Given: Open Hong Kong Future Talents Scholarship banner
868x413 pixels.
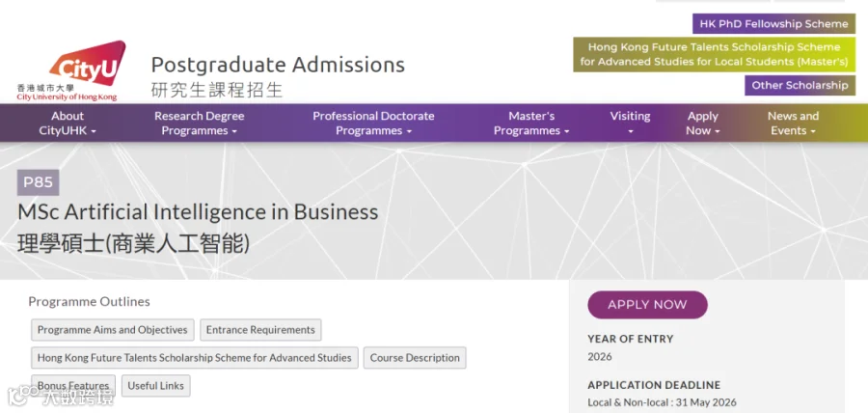Looking at the screenshot, I should pyautogui.click(x=714, y=54).
